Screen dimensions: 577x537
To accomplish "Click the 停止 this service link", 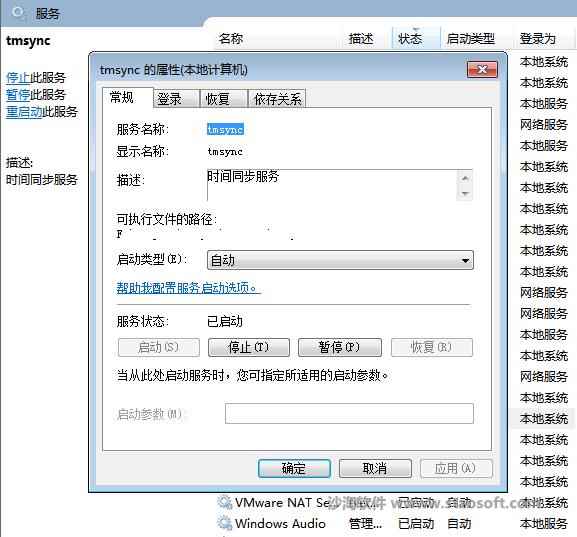I will 18,78.
